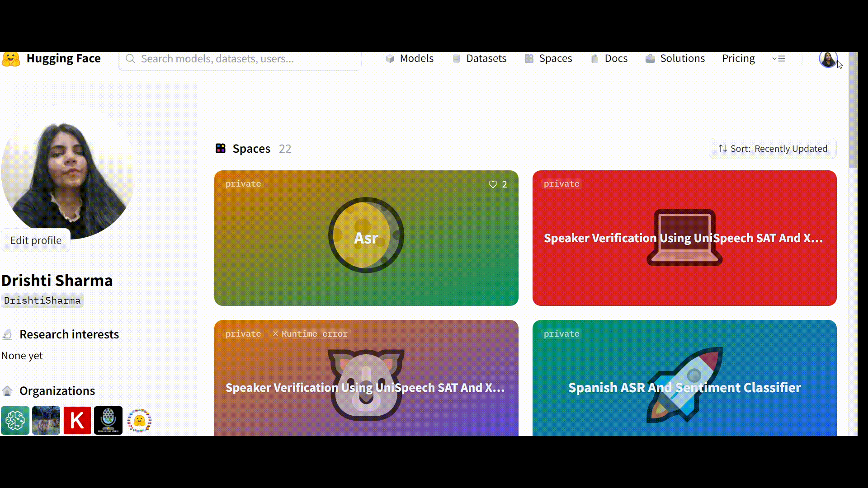Open the Models nav item
868x488 pixels.
coord(409,59)
